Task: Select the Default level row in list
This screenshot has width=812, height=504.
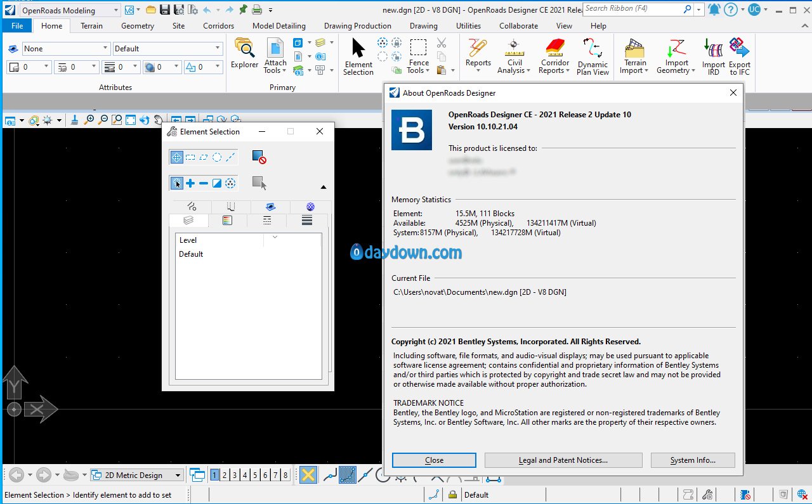Action: [248, 254]
